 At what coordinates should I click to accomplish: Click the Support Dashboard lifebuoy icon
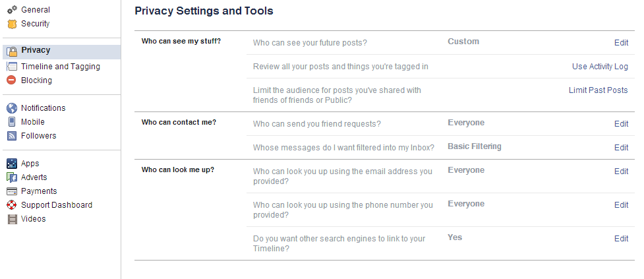point(11,205)
